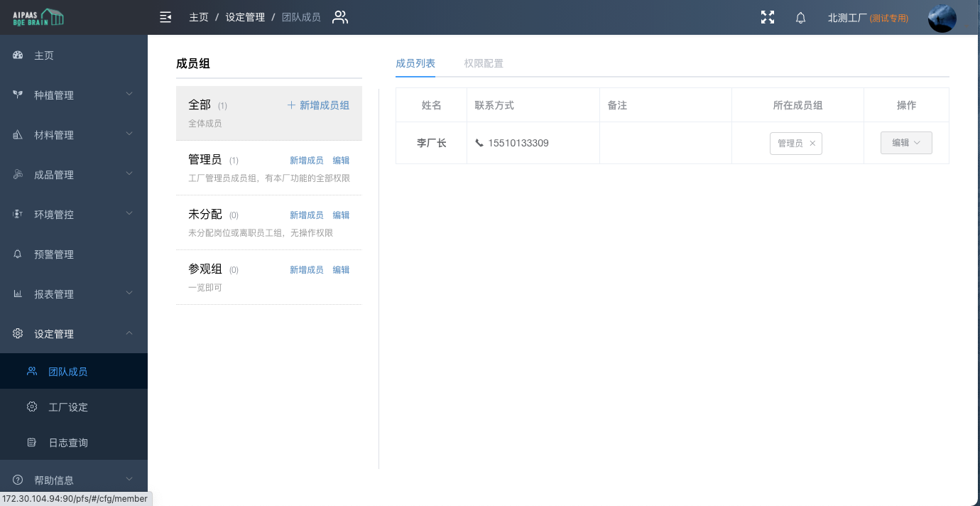Click 新增成员 for 管理员 group
980x506 pixels.
(x=307, y=161)
